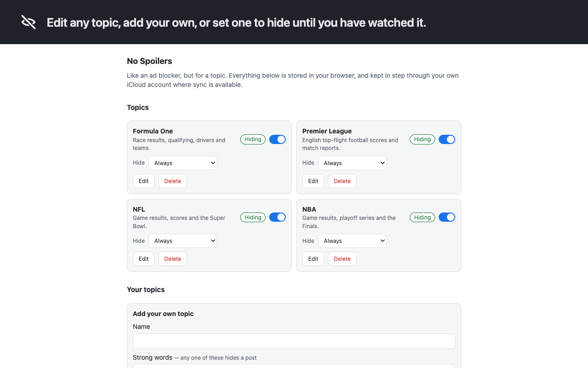Click the header banner instruction text
This screenshot has height=368, width=588.
coord(237,23)
